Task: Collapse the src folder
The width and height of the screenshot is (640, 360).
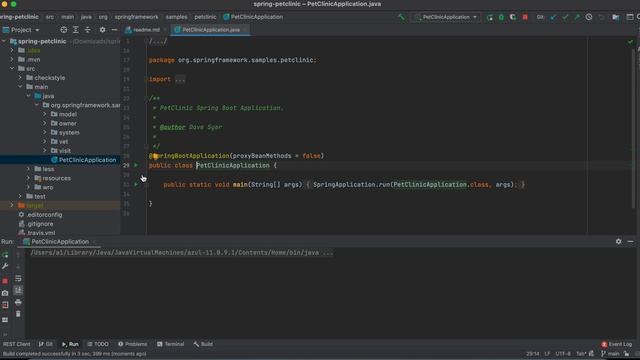Action: click(12, 68)
